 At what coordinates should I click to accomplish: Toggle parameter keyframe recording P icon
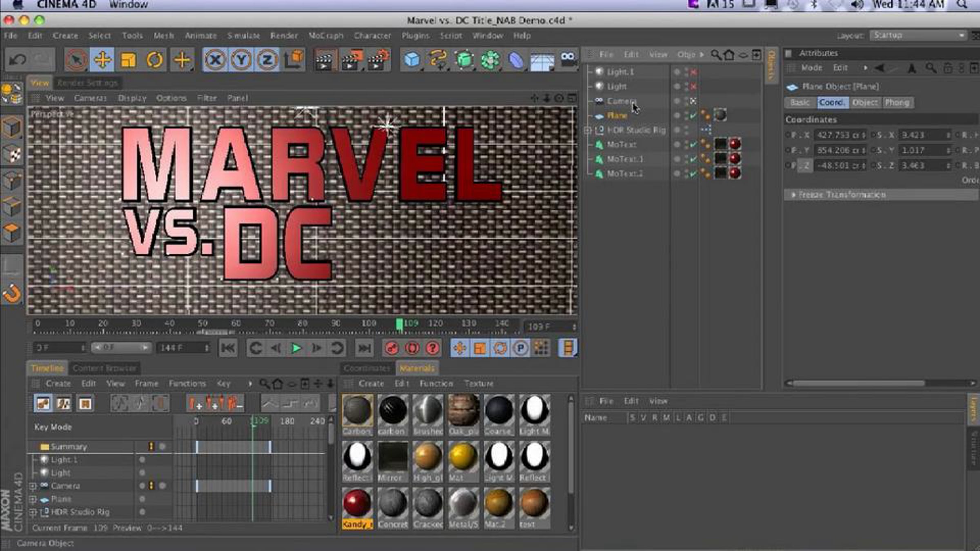pyautogui.click(x=520, y=348)
